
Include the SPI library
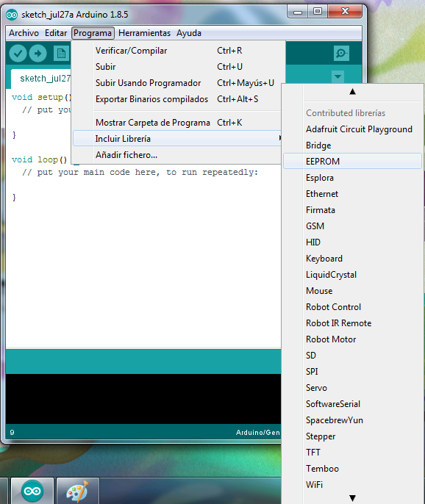[353, 371]
